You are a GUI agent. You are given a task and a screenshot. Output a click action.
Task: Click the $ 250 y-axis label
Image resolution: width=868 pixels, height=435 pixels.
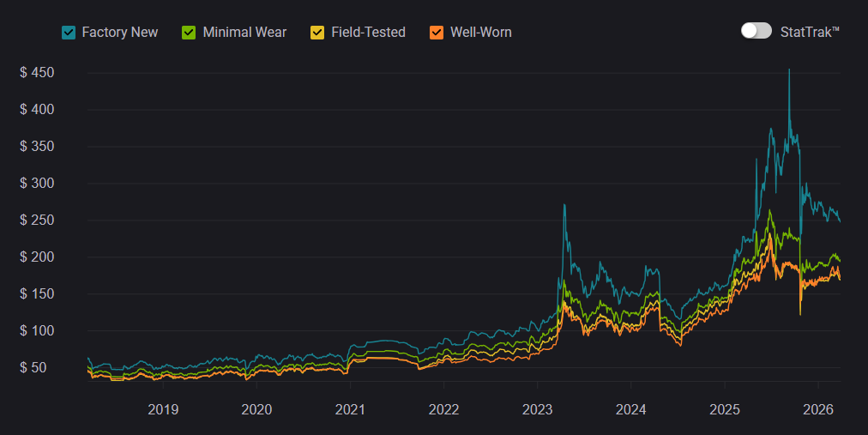pos(37,221)
